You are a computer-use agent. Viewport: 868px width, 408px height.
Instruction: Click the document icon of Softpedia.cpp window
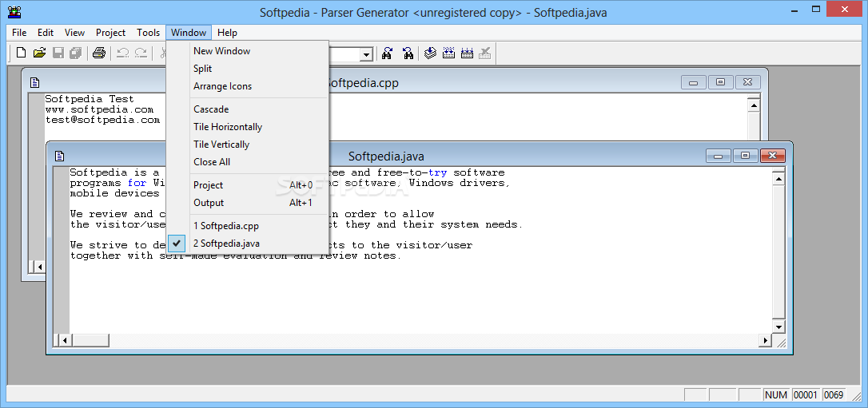(x=35, y=82)
